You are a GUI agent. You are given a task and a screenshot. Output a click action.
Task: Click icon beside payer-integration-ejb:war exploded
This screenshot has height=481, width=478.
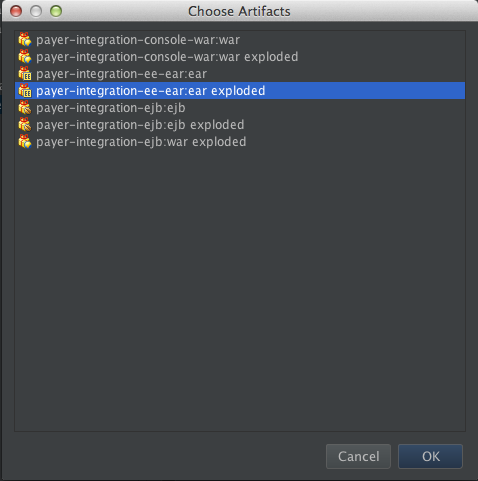[x=25, y=142]
